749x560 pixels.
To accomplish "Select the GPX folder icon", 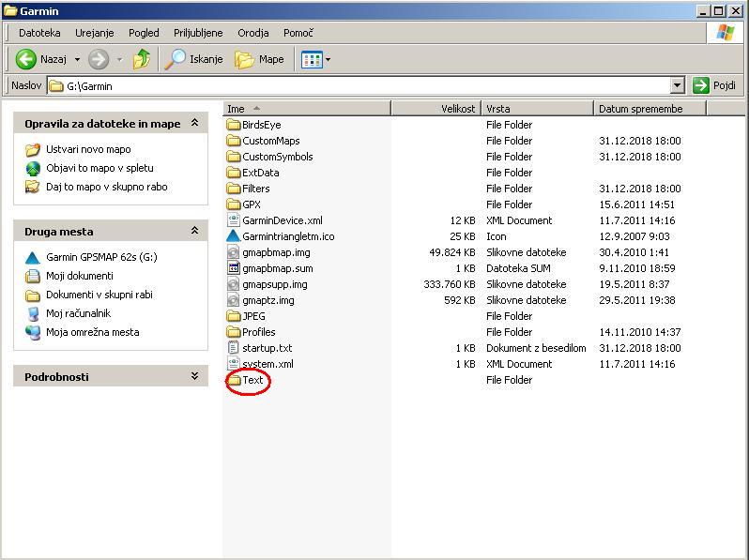I will [233, 204].
